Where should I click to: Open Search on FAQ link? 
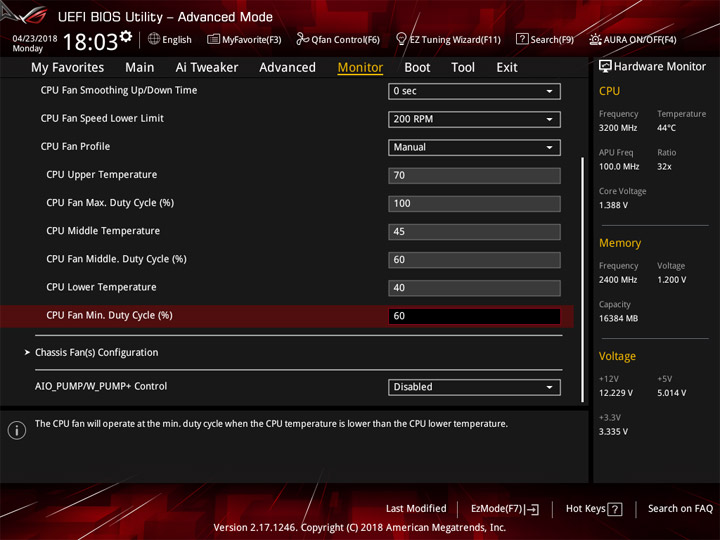coord(680,509)
